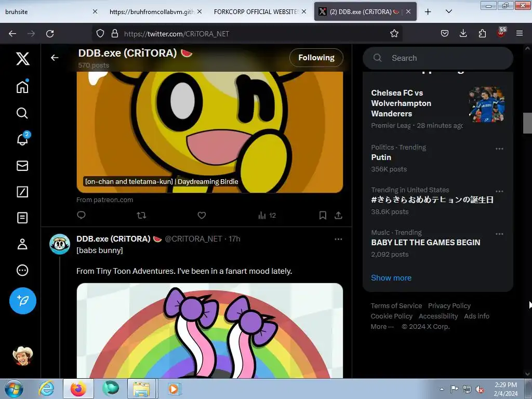Expand the More footer links menu
The height and width of the screenshot is (399, 532).
(x=382, y=326)
